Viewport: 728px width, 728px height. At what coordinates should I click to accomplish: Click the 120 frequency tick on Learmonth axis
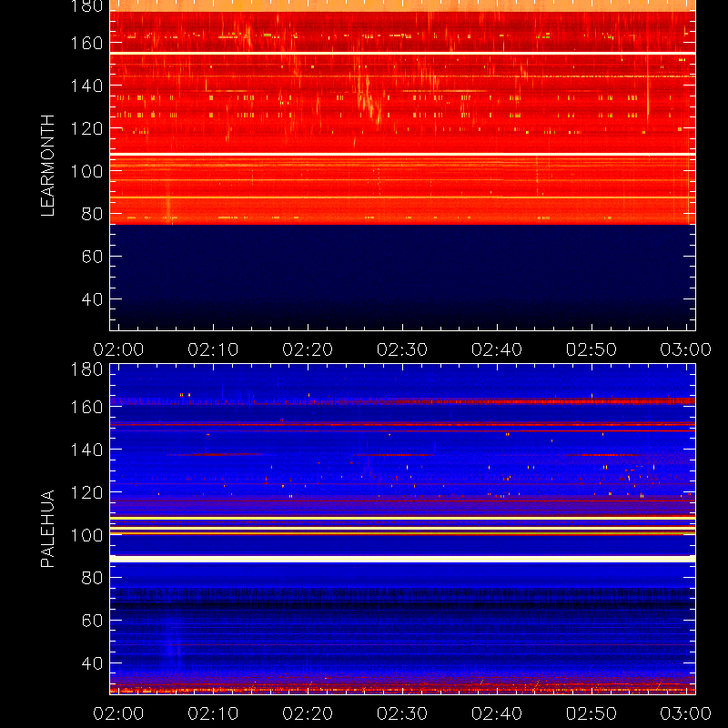coord(86,128)
